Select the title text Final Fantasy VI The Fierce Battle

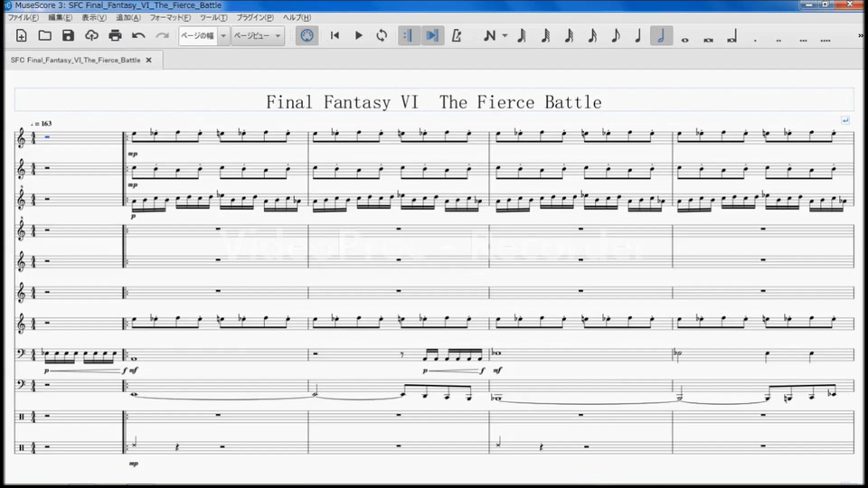[x=433, y=102]
